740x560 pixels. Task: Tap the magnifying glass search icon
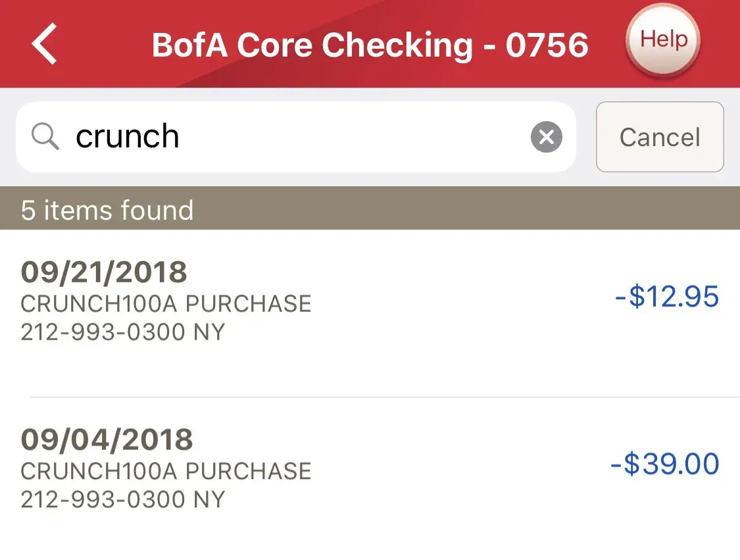pyautogui.click(x=45, y=137)
